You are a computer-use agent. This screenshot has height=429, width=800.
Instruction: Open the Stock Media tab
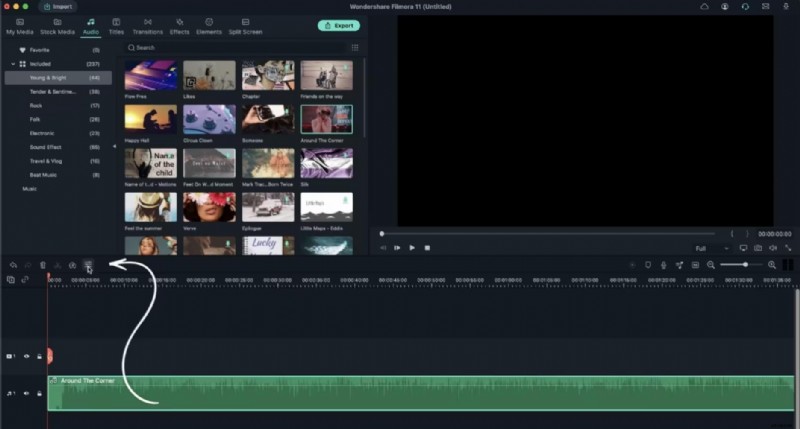click(x=58, y=27)
